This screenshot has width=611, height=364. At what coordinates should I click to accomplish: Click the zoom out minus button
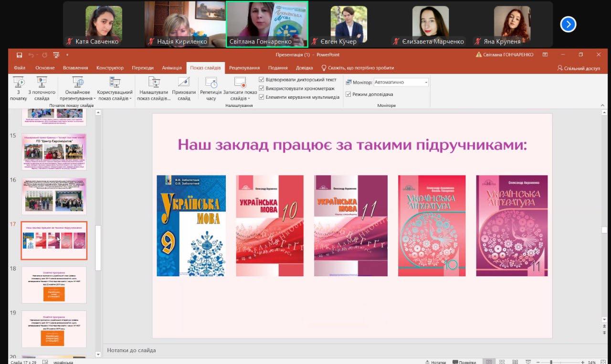coord(537,362)
